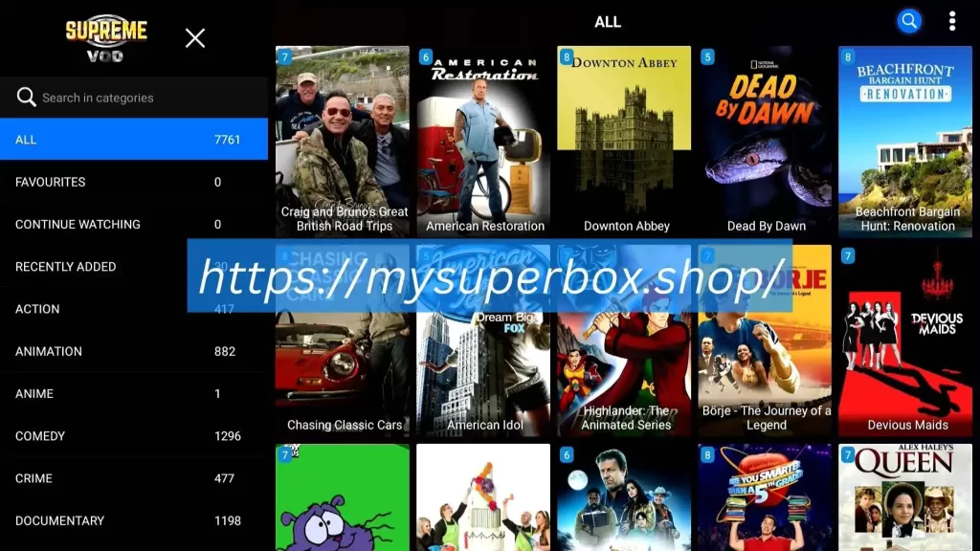Click the Supreme VOD logo
The image size is (980, 551).
click(x=105, y=38)
